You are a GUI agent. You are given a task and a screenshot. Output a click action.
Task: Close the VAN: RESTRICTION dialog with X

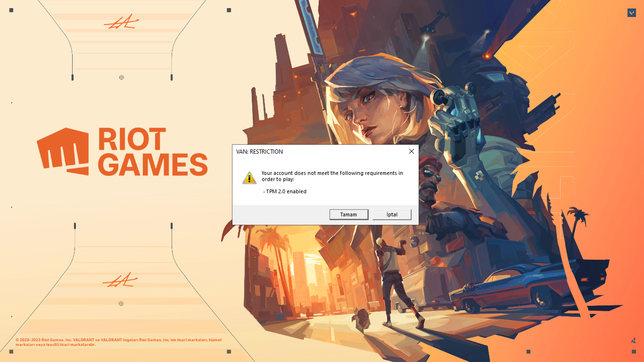click(x=411, y=151)
